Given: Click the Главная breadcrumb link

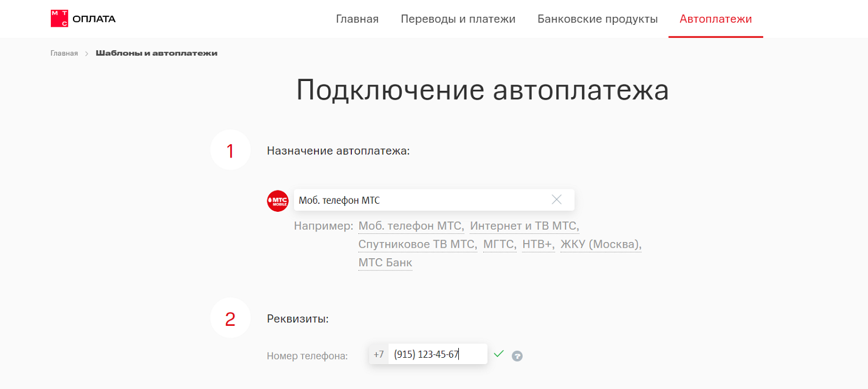Looking at the screenshot, I should point(64,53).
